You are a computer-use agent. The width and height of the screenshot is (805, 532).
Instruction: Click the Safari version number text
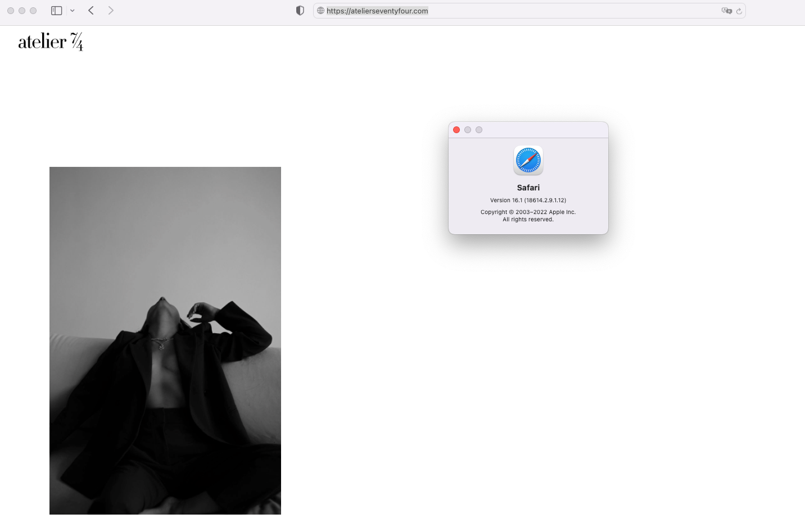(528, 200)
